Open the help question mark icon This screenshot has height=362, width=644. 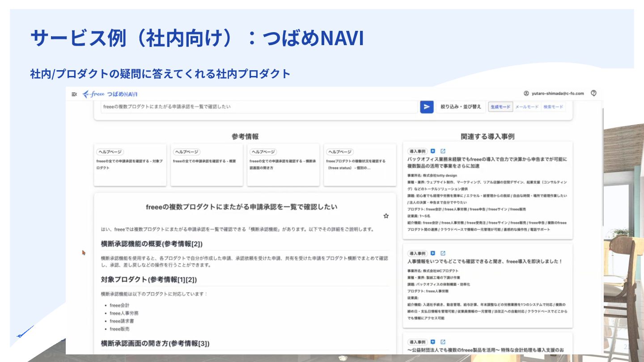[593, 93]
